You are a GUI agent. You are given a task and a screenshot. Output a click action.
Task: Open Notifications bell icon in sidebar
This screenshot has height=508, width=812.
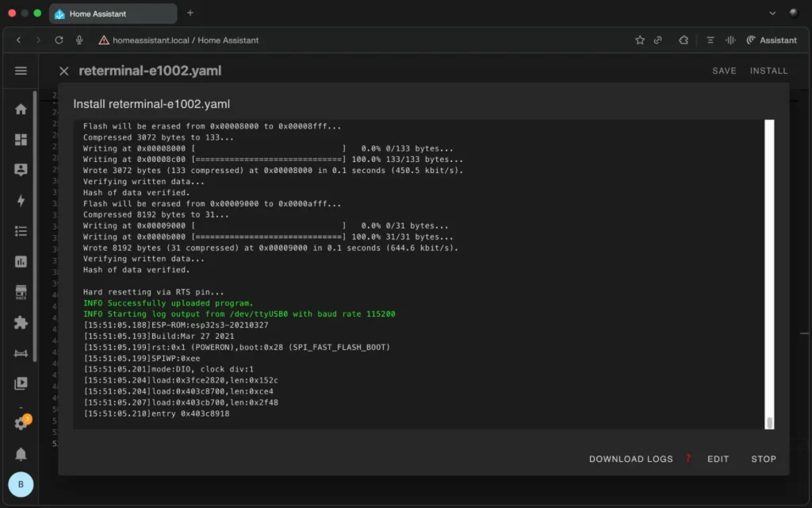point(21,454)
